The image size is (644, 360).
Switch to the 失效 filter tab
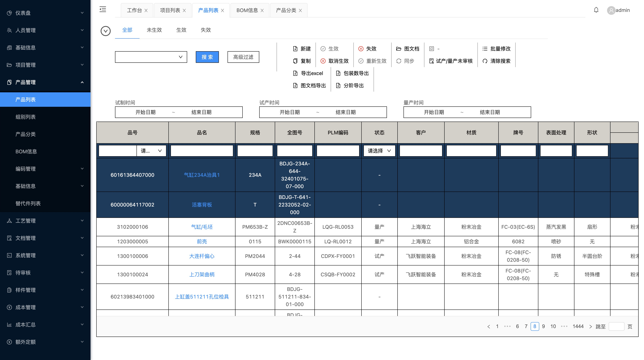click(x=206, y=30)
